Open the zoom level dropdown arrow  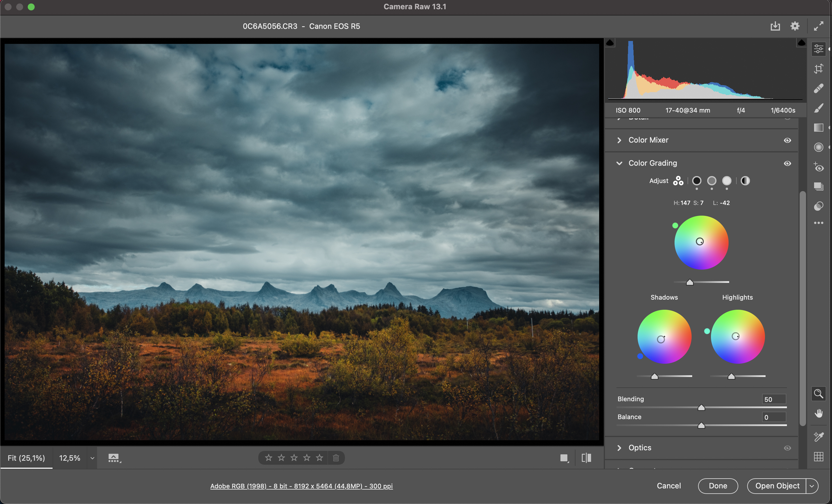pyautogui.click(x=92, y=458)
